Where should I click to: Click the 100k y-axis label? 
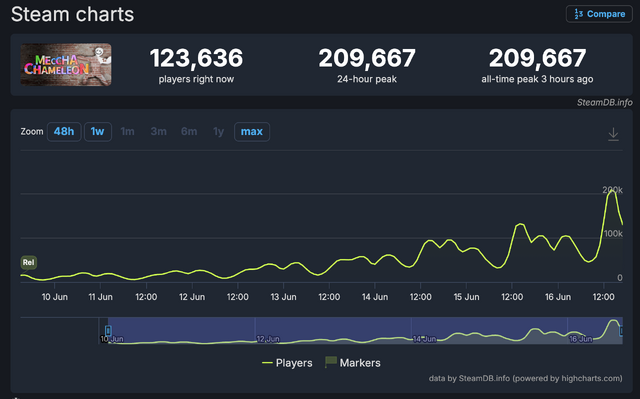[x=613, y=234]
